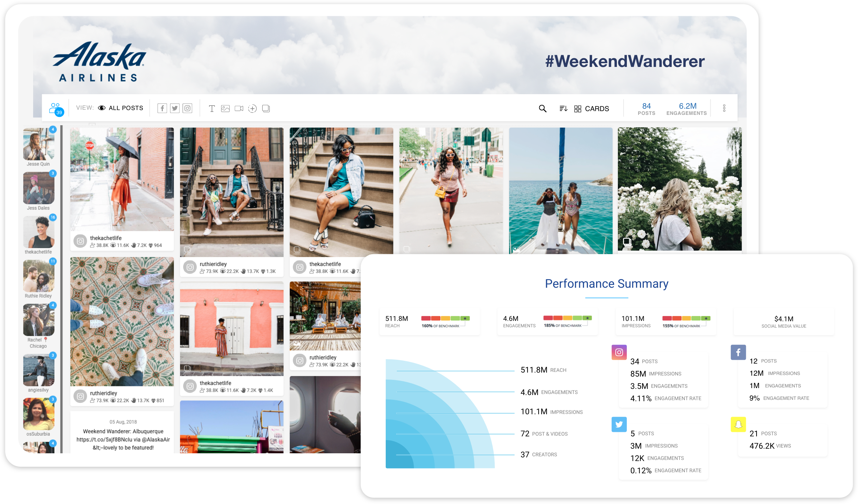Open the search magnifier in toolbar
Screen dimensions: 858x504
pos(543,109)
